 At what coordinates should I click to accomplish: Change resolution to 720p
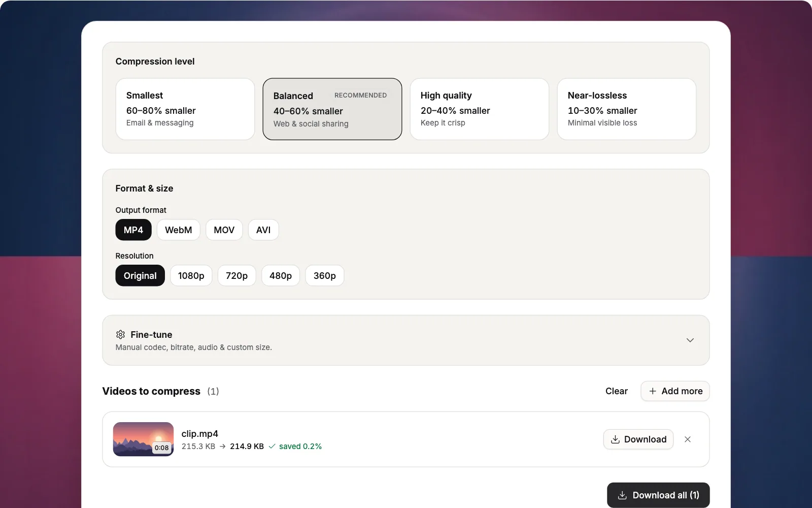(x=237, y=276)
